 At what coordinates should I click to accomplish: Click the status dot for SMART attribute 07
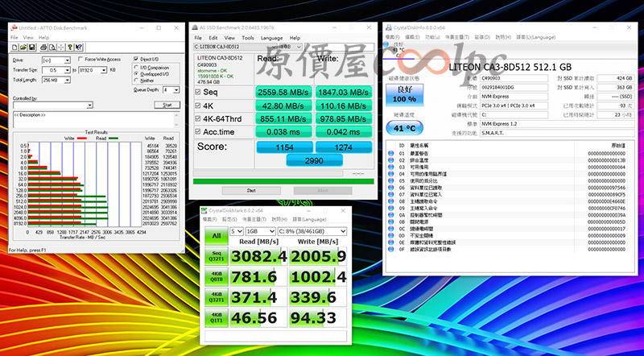pos(390,194)
